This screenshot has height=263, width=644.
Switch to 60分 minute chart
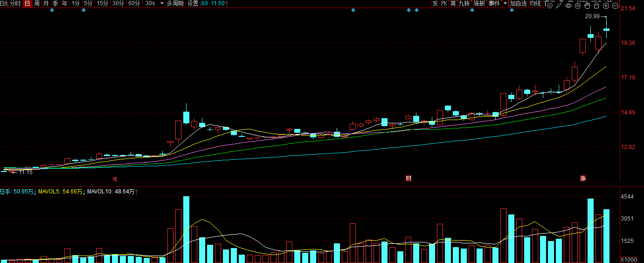click(134, 3)
